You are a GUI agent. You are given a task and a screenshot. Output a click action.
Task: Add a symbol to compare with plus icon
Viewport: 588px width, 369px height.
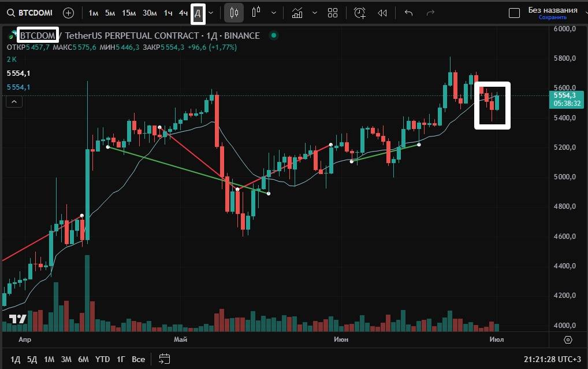(x=68, y=13)
